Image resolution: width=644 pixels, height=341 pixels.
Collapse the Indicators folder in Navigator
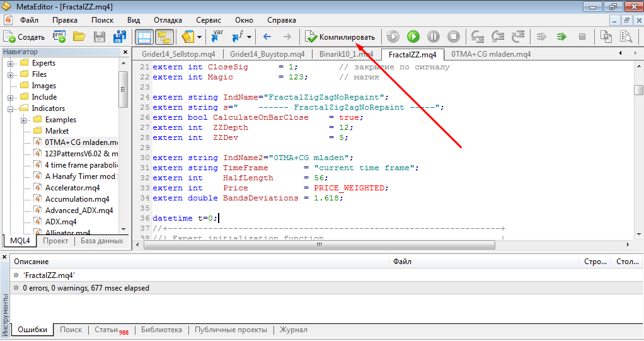click(x=11, y=108)
